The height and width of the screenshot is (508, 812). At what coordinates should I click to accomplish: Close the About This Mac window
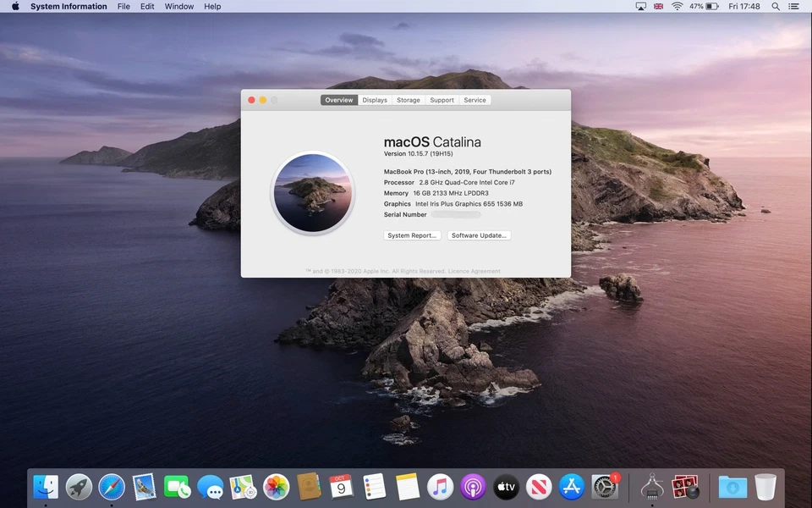tap(252, 100)
